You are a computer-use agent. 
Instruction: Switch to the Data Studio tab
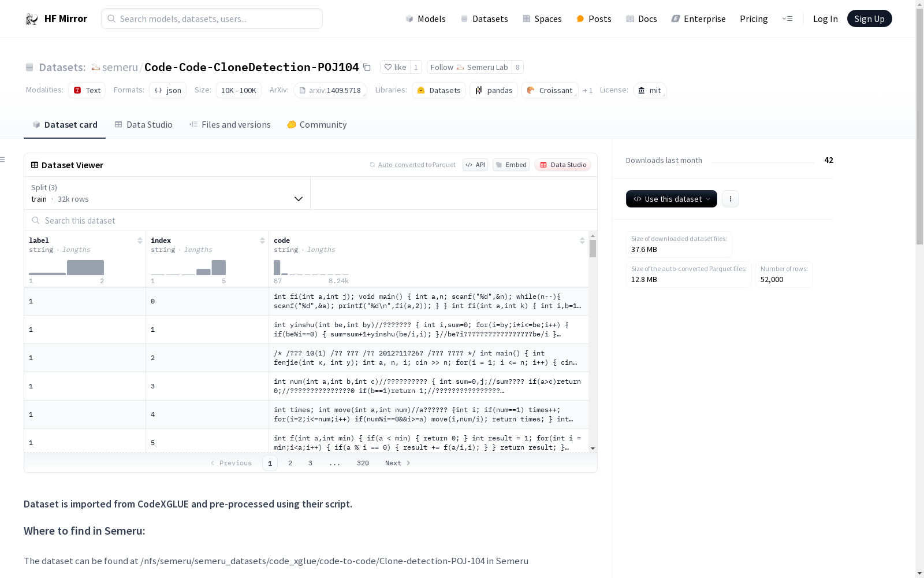[144, 125]
